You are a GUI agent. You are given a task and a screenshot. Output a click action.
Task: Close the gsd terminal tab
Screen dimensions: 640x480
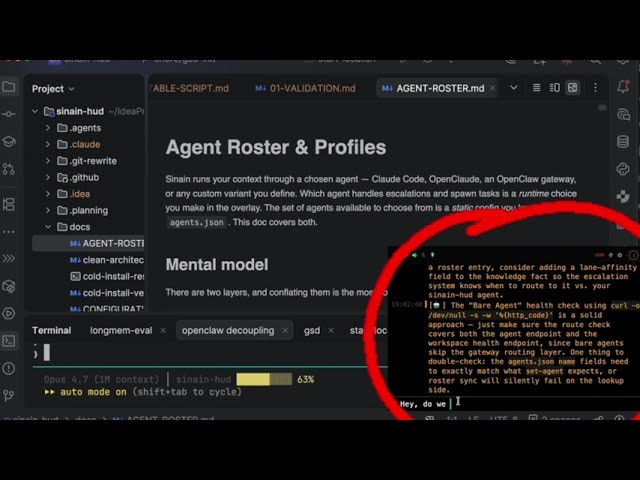pyautogui.click(x=331, y=331)
